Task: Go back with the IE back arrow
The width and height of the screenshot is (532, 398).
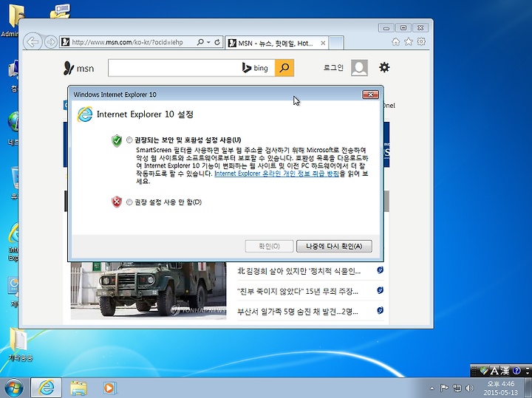Action: point(33,42)
